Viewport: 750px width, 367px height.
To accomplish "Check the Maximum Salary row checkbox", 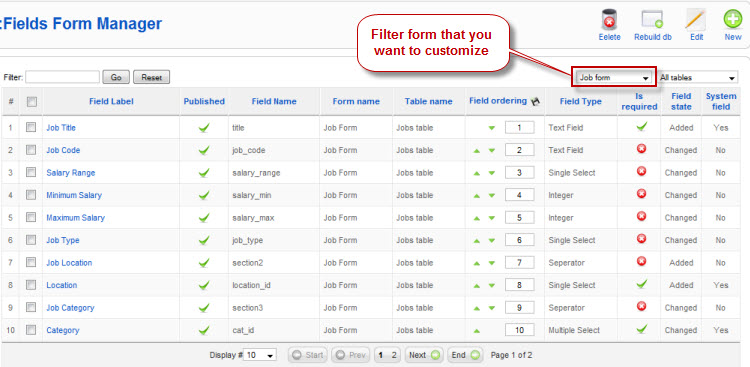I will click(x=31, y=217).
